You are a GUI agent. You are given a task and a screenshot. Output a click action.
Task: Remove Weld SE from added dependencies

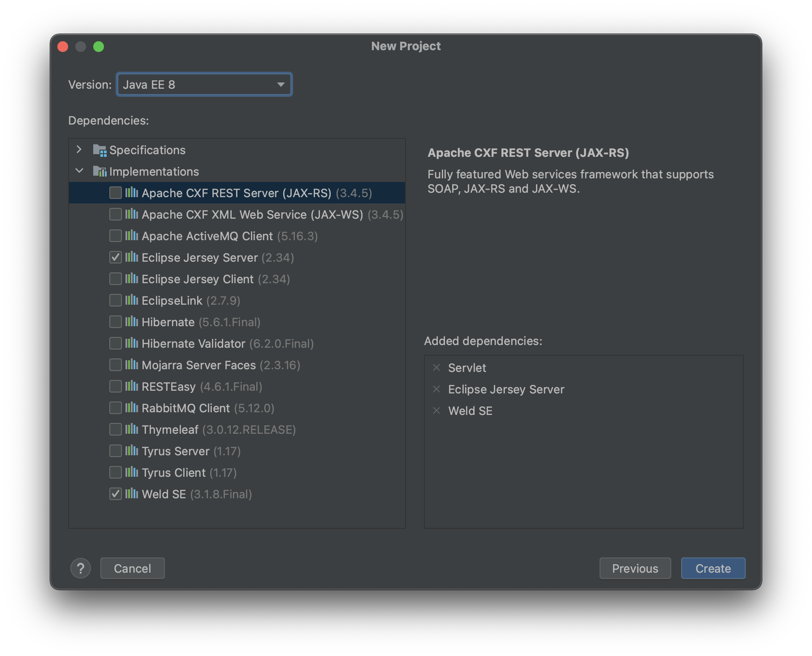pyautogui.click(x=436, y=410)
